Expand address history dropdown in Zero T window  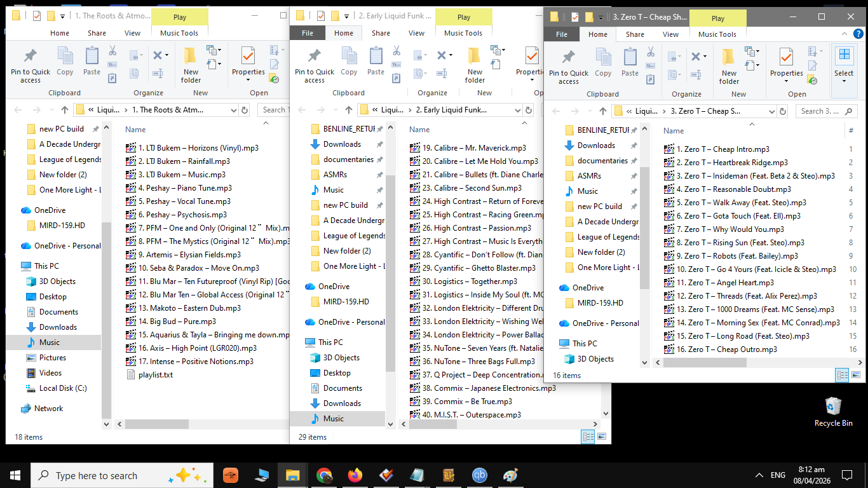(x=771, y=111)
